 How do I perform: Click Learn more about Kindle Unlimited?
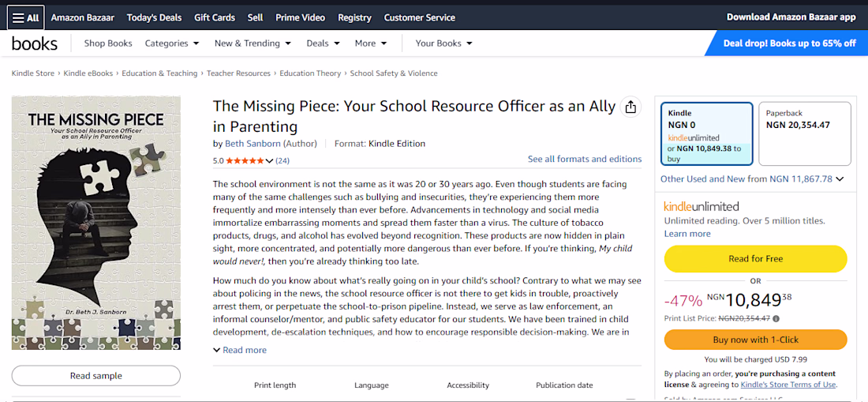[x=687, y=234]
